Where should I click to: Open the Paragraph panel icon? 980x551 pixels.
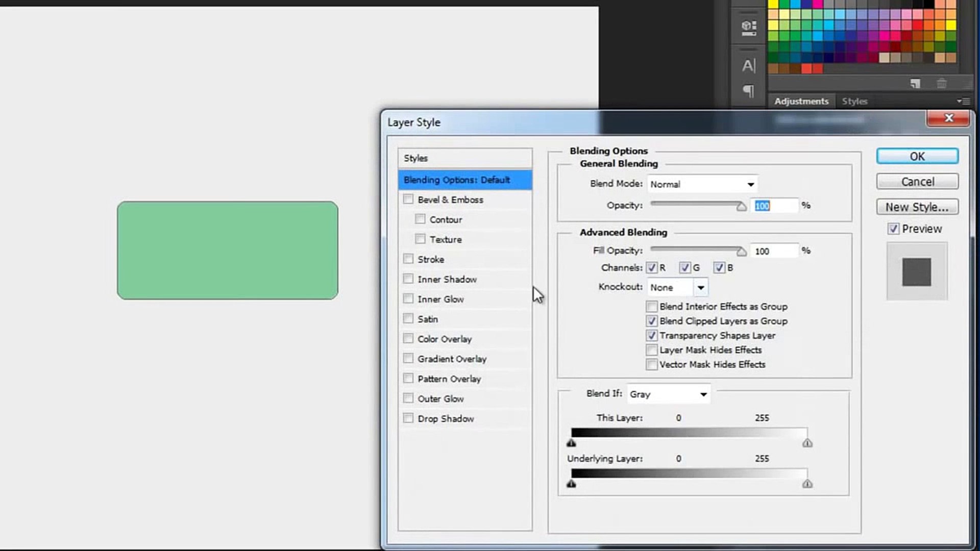749,91
